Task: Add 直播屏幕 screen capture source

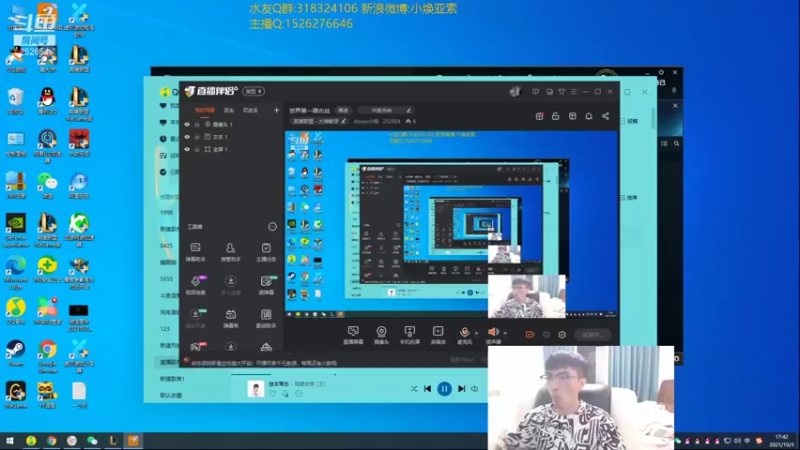Action: (x=353, y=335)
